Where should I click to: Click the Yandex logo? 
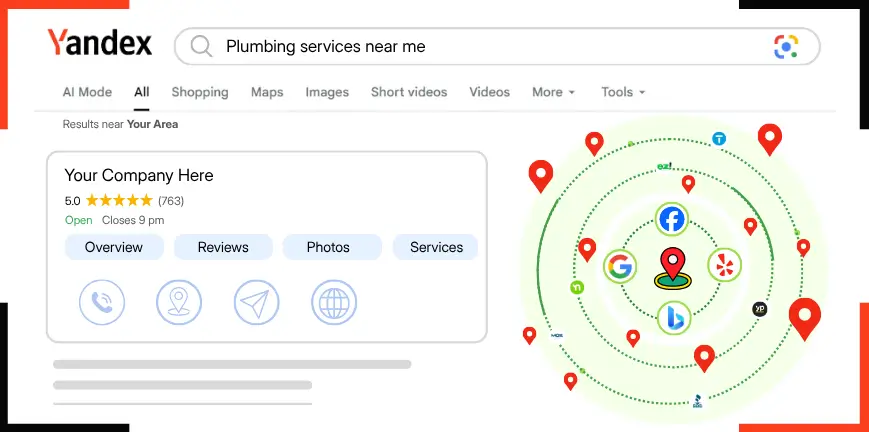pos(99,43)
